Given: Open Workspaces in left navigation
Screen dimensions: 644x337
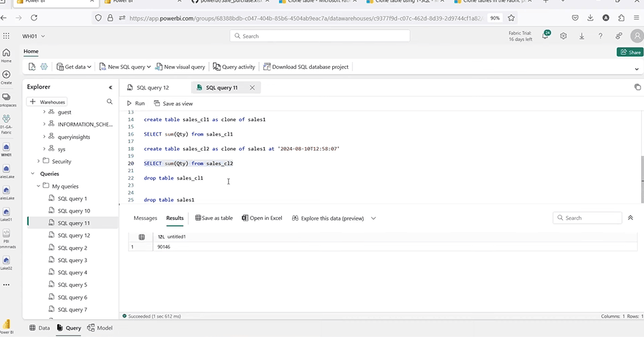Looking at the screenshot, I should [6, 100].
